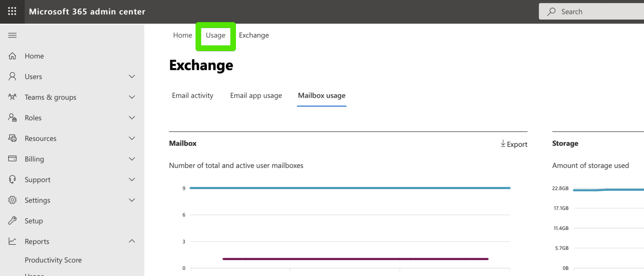Export the Mailbox report data

tap(514, 144)
